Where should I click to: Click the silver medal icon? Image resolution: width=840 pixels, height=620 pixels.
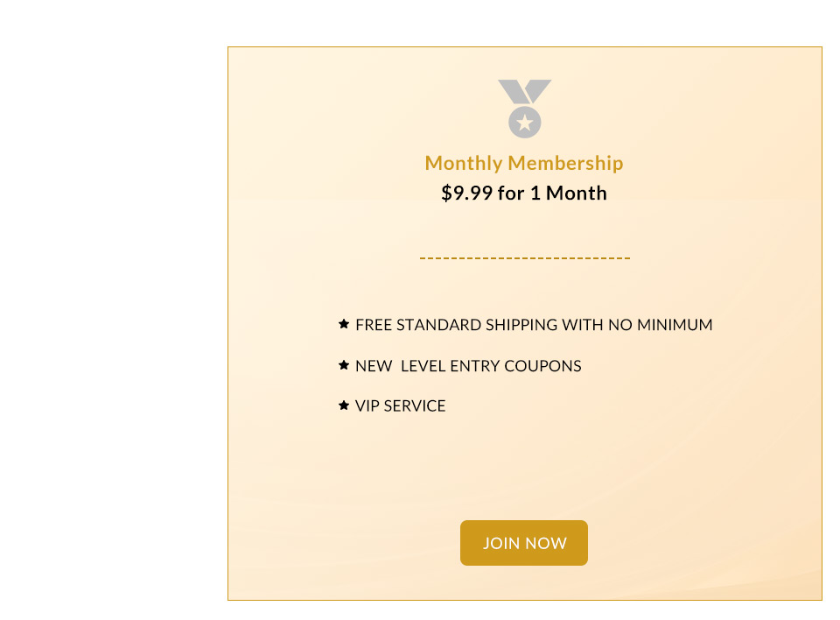coord(524,109)
